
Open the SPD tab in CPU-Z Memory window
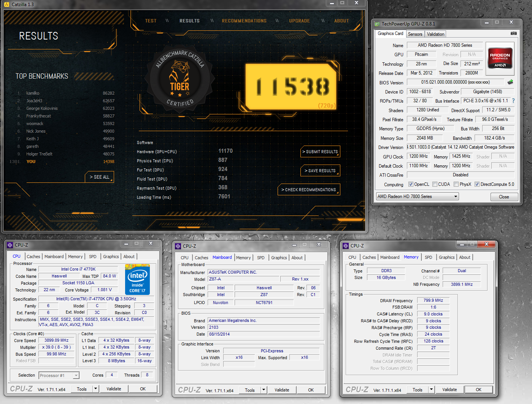tap(428, 257)
